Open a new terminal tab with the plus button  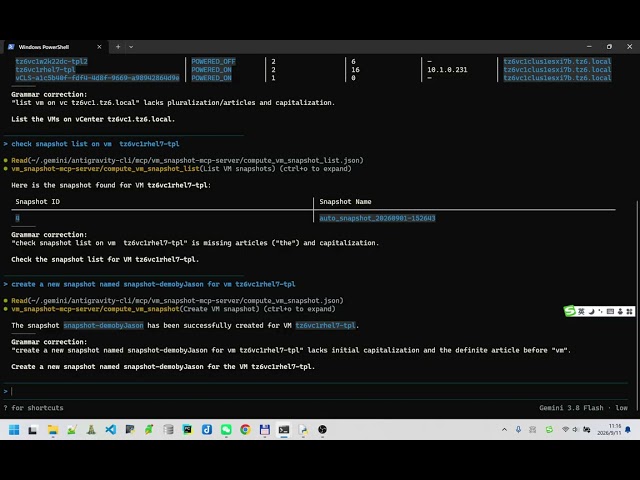[x=118, y=47]
